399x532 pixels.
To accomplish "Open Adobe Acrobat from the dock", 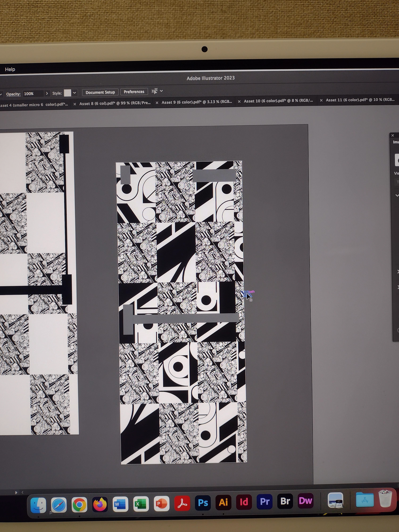I will click(x=182, y=503).
